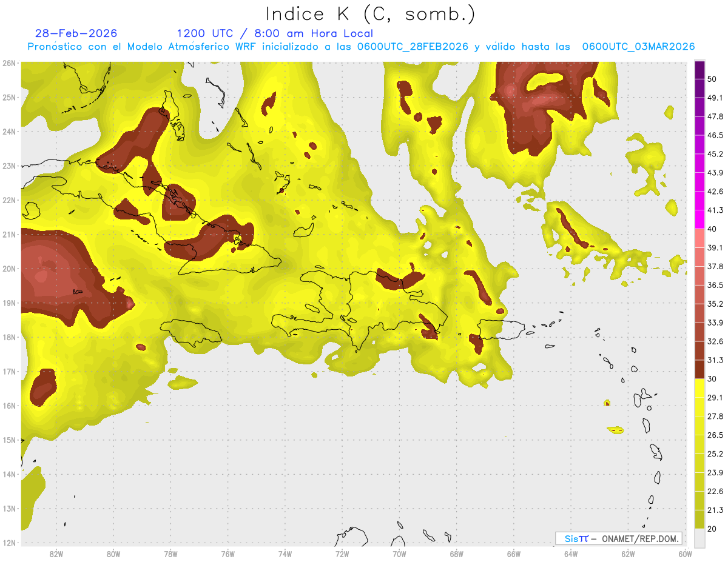Screen dimensions: 728x562
Task: Click the 18N latitude label
Action: tap(9, 337)
